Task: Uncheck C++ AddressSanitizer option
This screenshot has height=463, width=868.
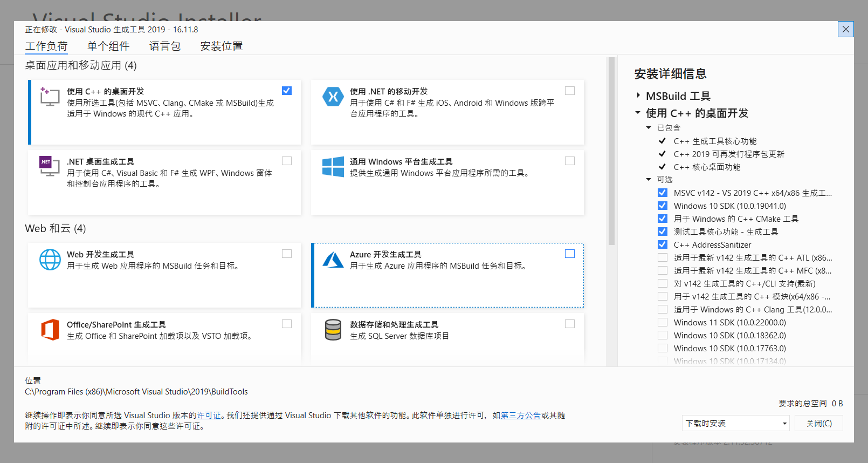Action: (663, 244)
